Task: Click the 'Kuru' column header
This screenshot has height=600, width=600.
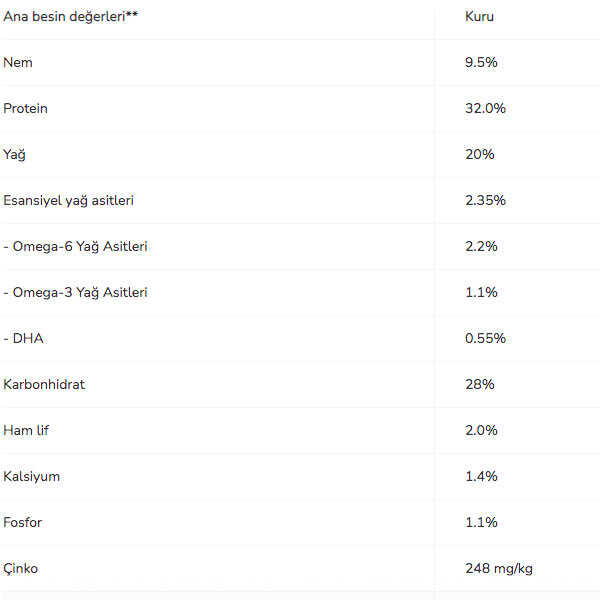Action: click(x=480, y=16)
